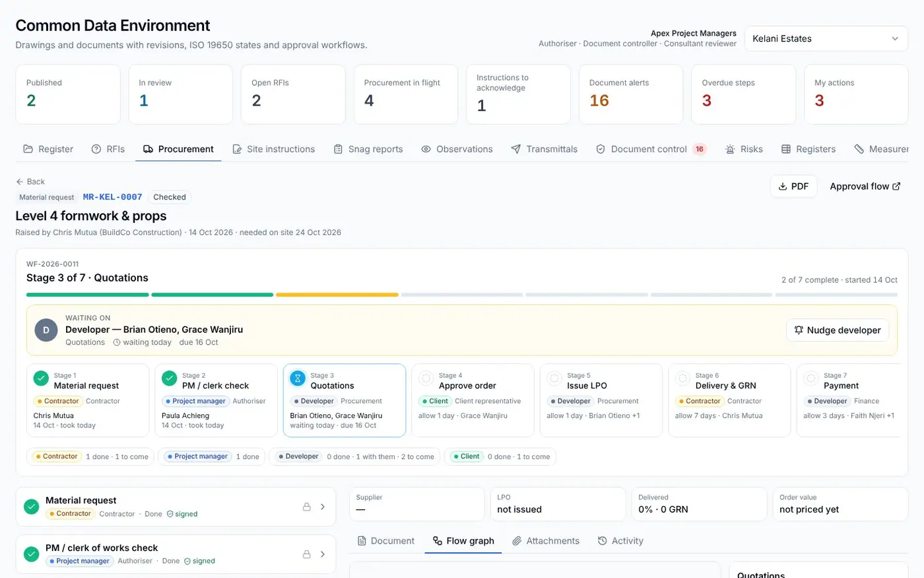Screen dimensions: 924x578
Task: Open the Site instructions tab
Action: click(273, 149)
